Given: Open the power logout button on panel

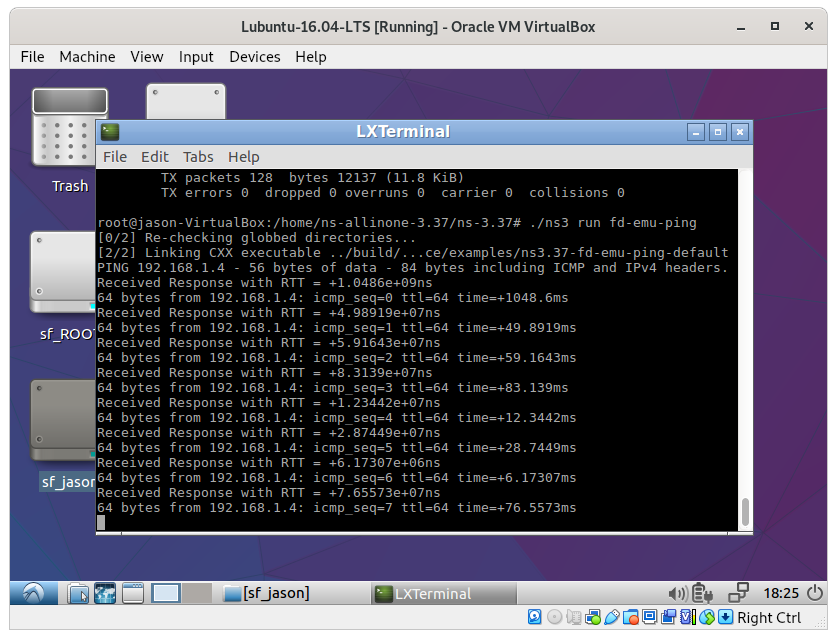Looking at the screenshot, I should (x=815, y=593).
